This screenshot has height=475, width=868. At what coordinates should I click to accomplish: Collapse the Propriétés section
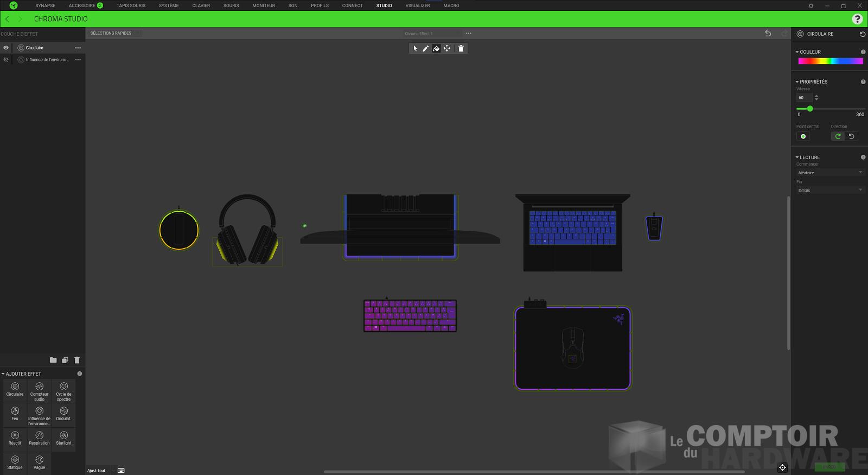(x=797, y=82)
